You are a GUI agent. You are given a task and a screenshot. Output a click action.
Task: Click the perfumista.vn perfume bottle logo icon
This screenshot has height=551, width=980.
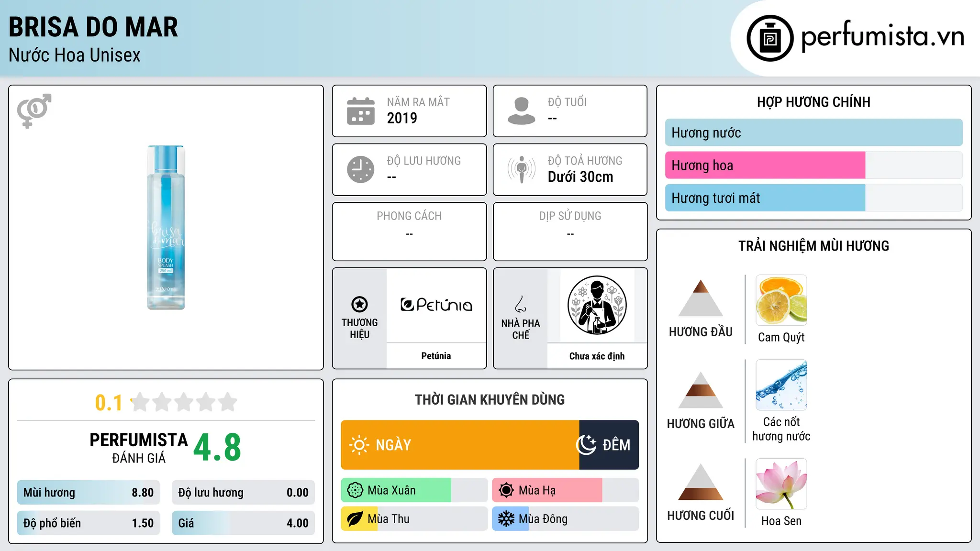coord(770,38)
